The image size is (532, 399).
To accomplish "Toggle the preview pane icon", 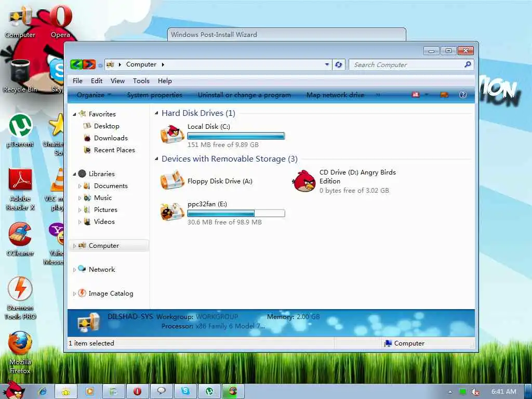I will (x=444, y=95).
